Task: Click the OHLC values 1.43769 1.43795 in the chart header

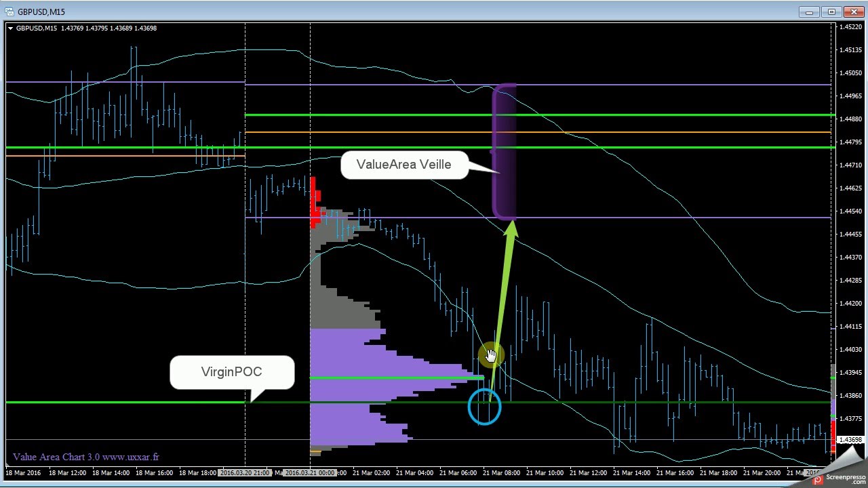Action: coord(85,28)
